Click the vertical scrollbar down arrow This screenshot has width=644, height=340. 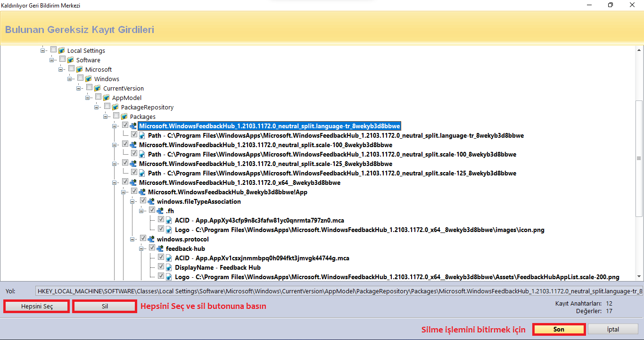click(x=639, y=277)
